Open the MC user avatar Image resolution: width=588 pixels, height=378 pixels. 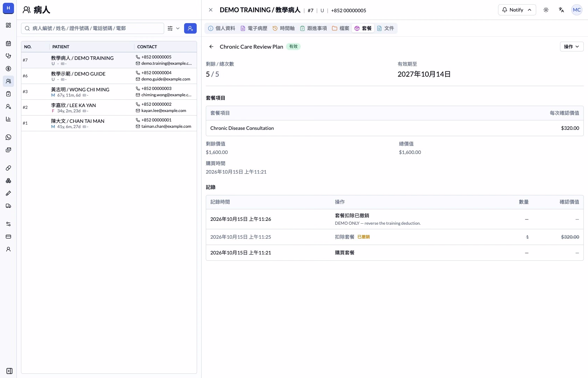click(577, 10)
